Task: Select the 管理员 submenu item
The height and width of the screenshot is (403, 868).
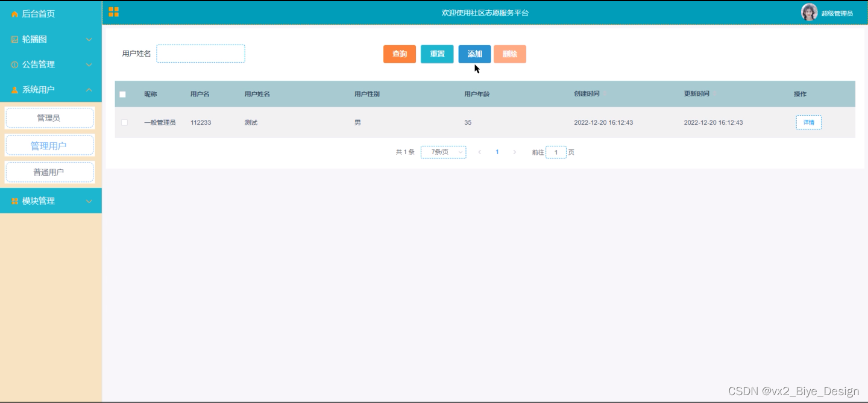Action: [x=50, y=118]
